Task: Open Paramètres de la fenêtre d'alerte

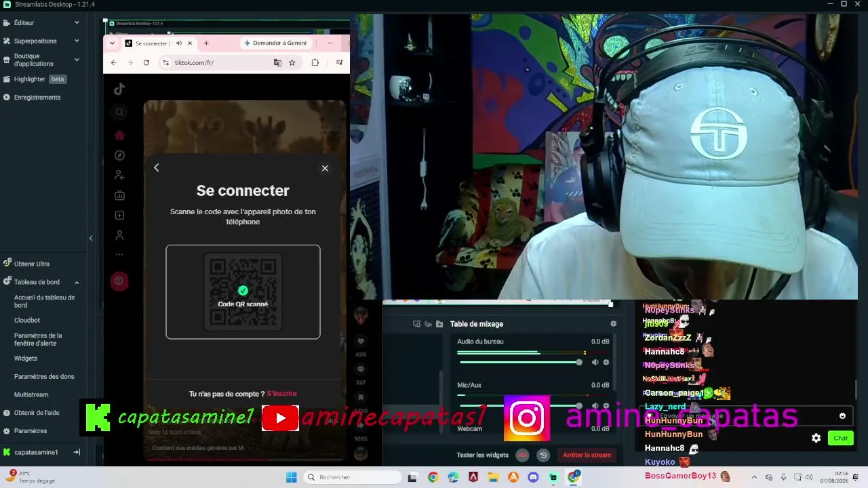Action: point(38,339)
